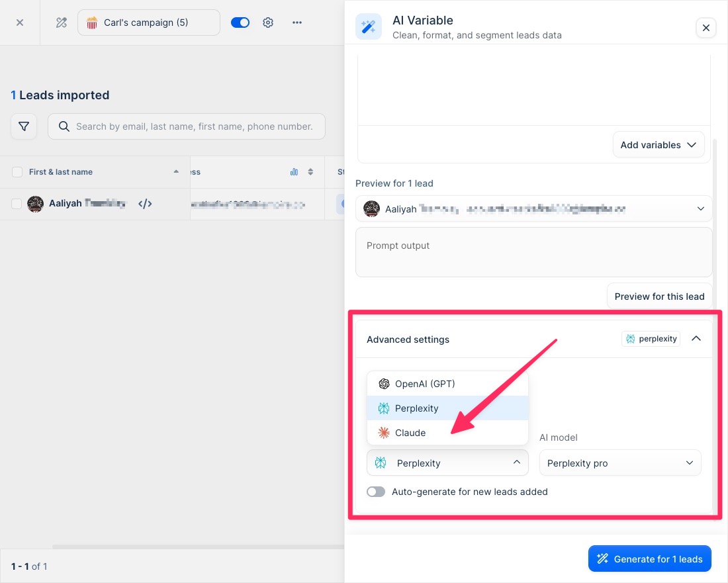The height and width of the screenshot is (583, 728).
Task: Check the select-all leads checkbox in header
Action: [x=17, y=172]
